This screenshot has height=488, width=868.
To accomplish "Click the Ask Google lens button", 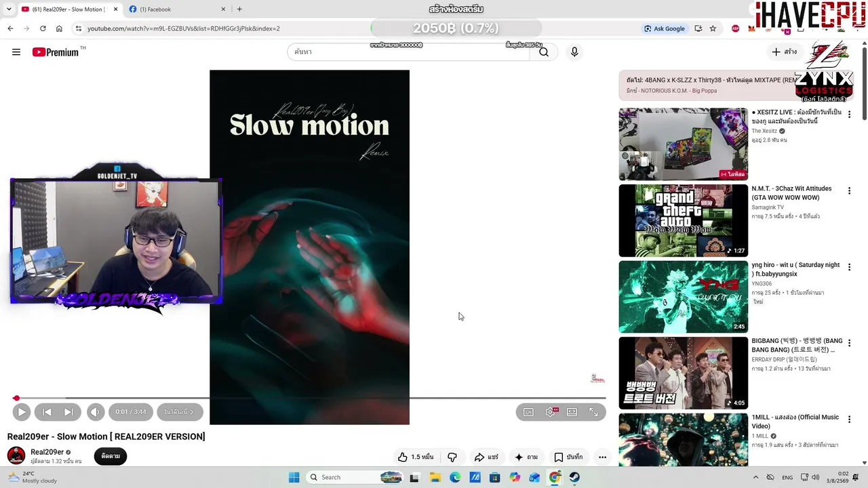I will click(x=665, y=28).
